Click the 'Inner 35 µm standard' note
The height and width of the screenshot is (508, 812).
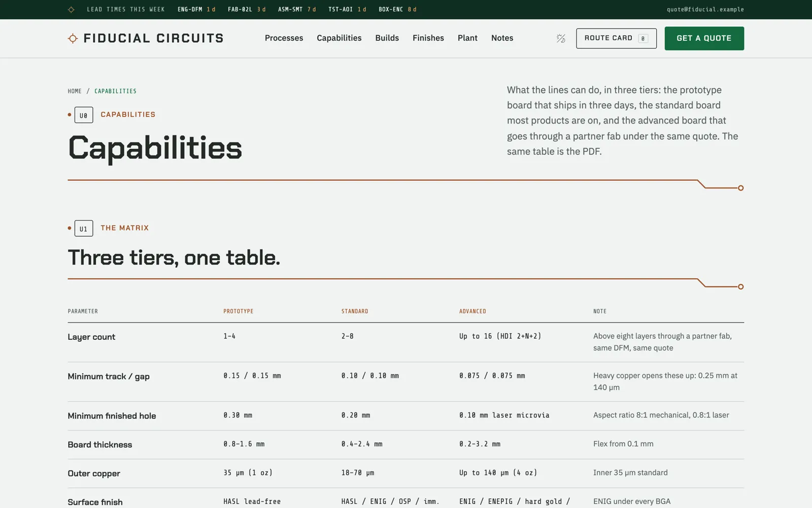630,473
